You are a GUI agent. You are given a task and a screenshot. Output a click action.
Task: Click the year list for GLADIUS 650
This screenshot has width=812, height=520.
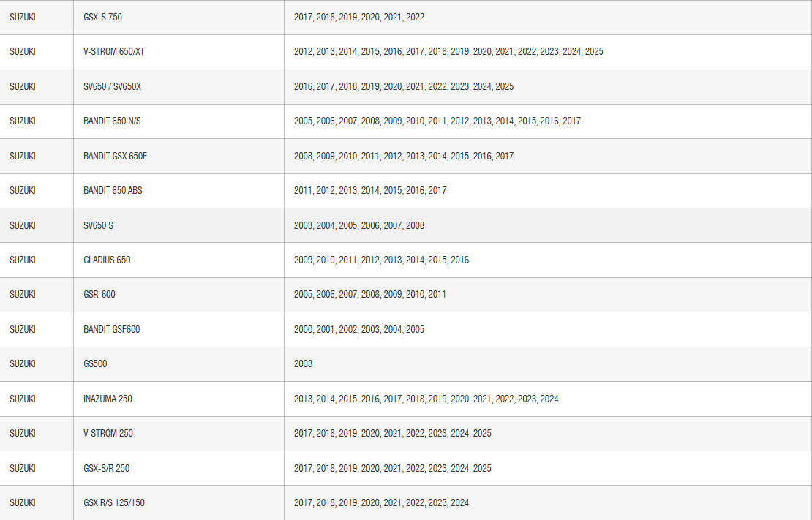tap(381, 260)
